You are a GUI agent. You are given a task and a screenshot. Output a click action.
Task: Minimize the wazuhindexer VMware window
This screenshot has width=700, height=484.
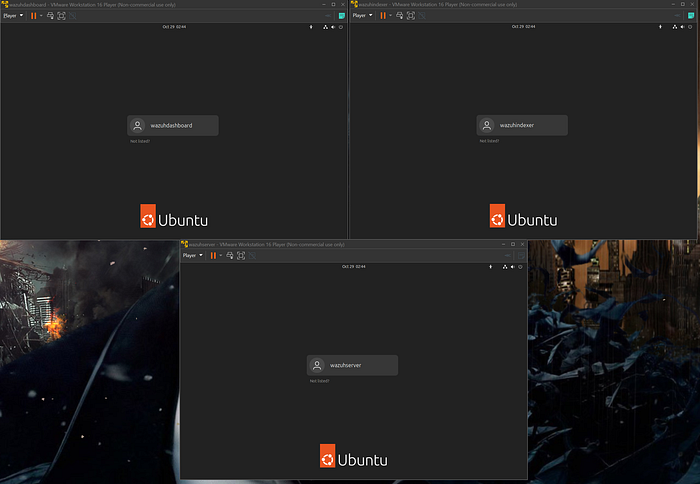pyautogui.click(x=673, y=4)
